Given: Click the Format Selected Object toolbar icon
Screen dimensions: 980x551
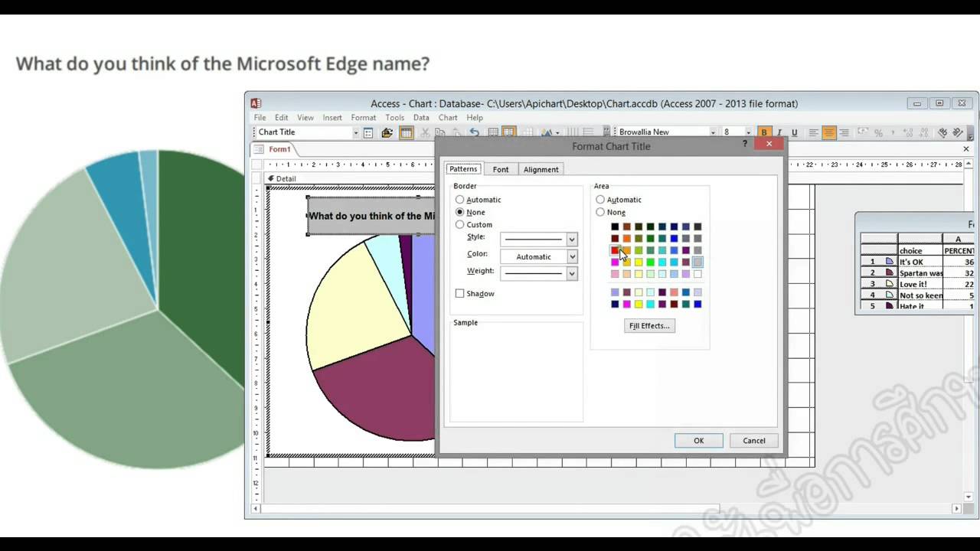Looking at the screenshot, I should pyautogui.click(x=368, y=132).
